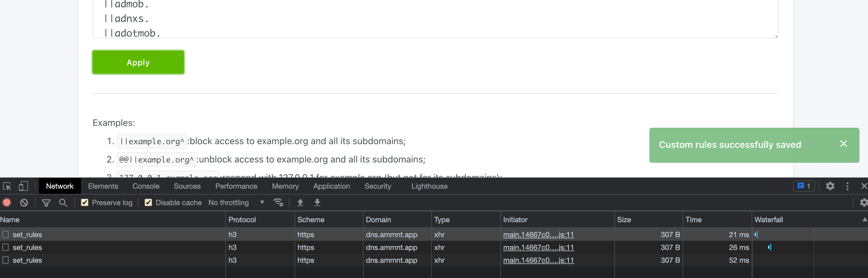
Task: Import HAR file with the upload arrow
Action: pos(300,202)
